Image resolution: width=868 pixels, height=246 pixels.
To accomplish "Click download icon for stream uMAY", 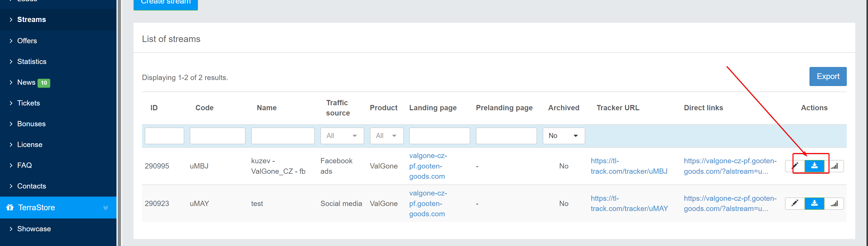I will click(x=814, y=203).
